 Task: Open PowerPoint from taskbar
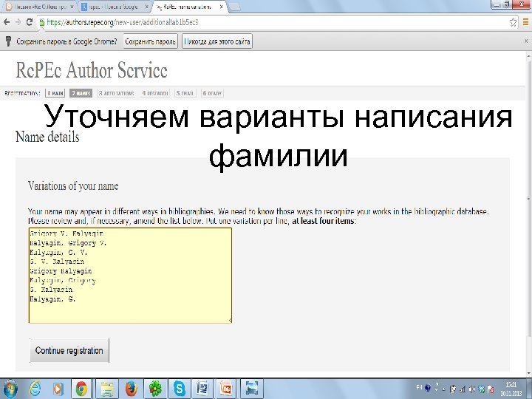coord(226,389)
